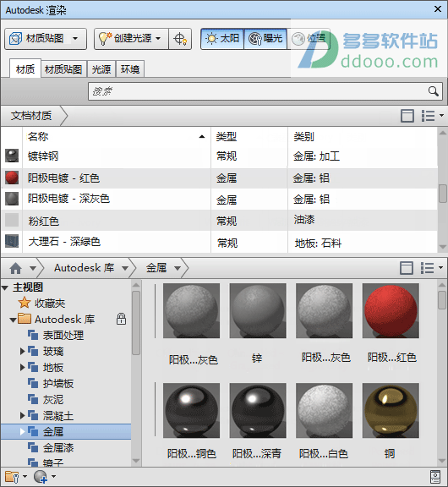The width and height of the screenshot is (448, 487).
Task: Click the manage library folder icon
Action: point(13,477)
